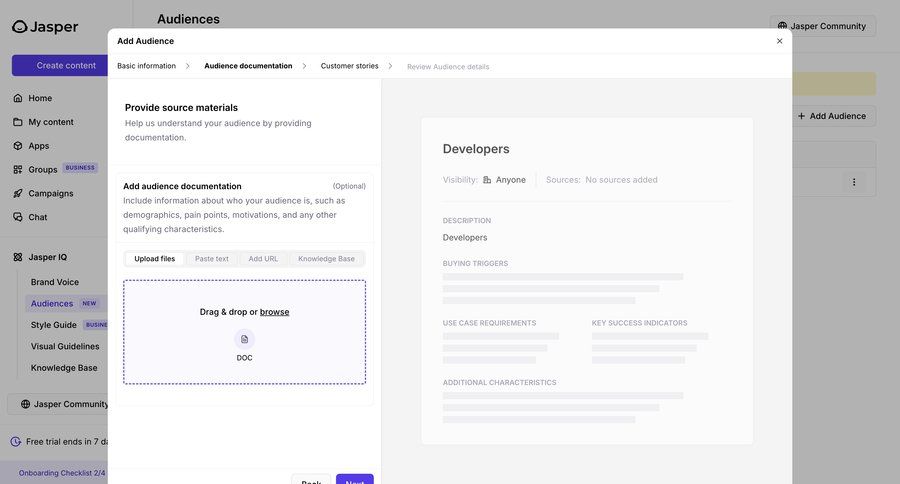Screen dimensions: 900x484
Task: Open Apps in sidebar
Action: click(39, 146)
